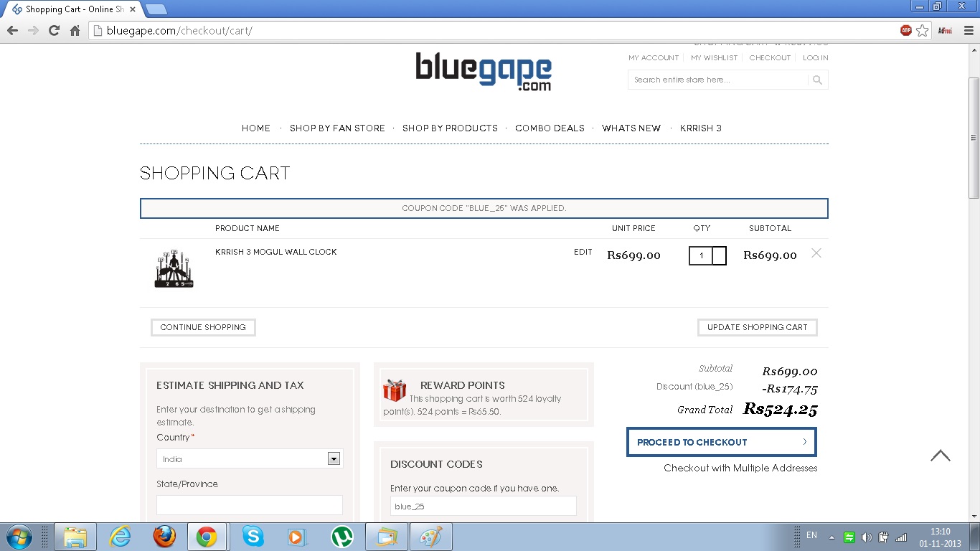Screen dimensions: 980x551
Task: Bookmark page with the star icon
Action: click(923, 30)
